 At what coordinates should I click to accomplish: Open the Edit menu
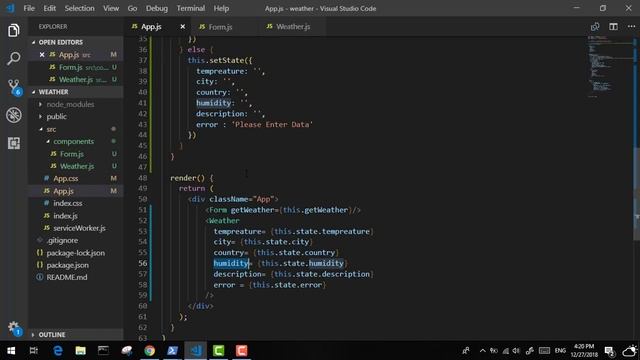pos(49,8)
